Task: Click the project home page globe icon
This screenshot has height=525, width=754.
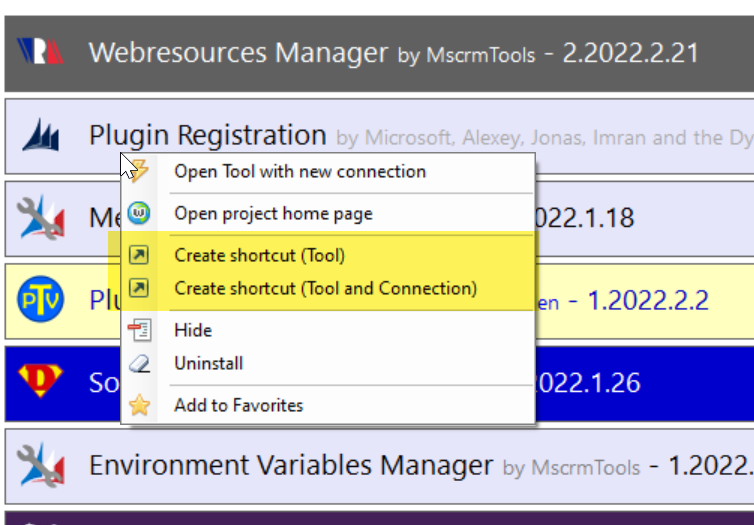Action: (141, 213)
